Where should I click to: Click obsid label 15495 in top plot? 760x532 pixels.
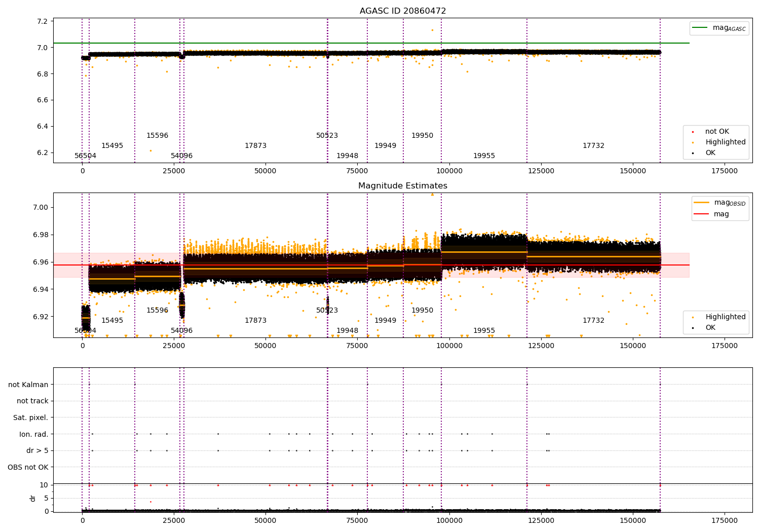point(112,146)
